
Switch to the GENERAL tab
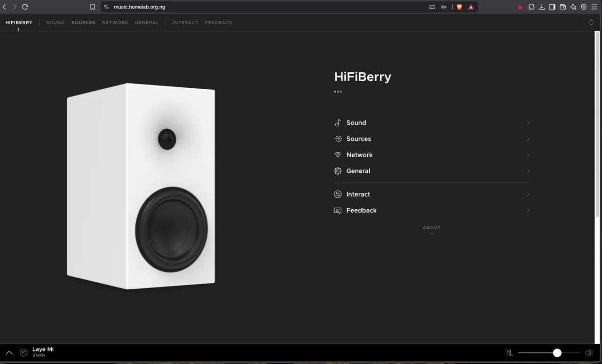click(147, 23)
